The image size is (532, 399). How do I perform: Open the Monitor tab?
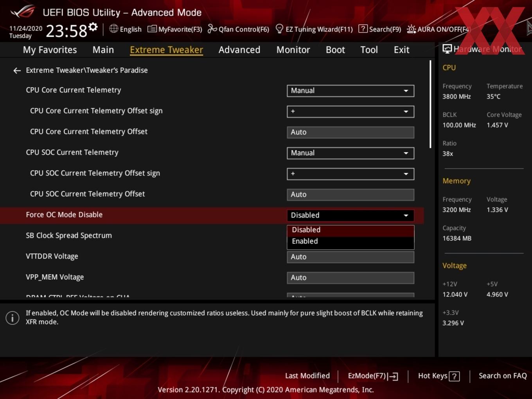293,50
